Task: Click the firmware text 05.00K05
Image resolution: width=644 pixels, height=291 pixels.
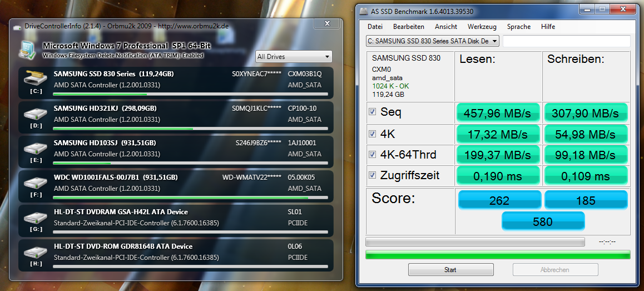Action: click(302, 177)
